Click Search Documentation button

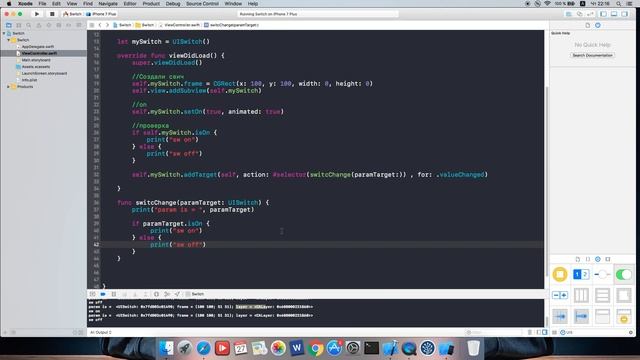[592, 55]
